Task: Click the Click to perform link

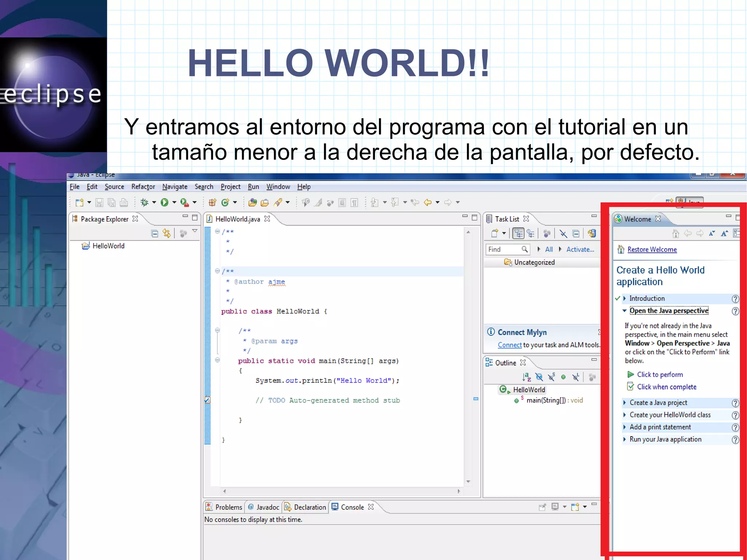Action: [659, 374]
